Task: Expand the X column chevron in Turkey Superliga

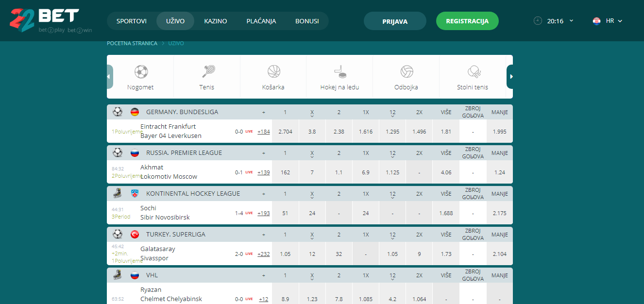Action: pyautogui.click(x=312, y=239)
